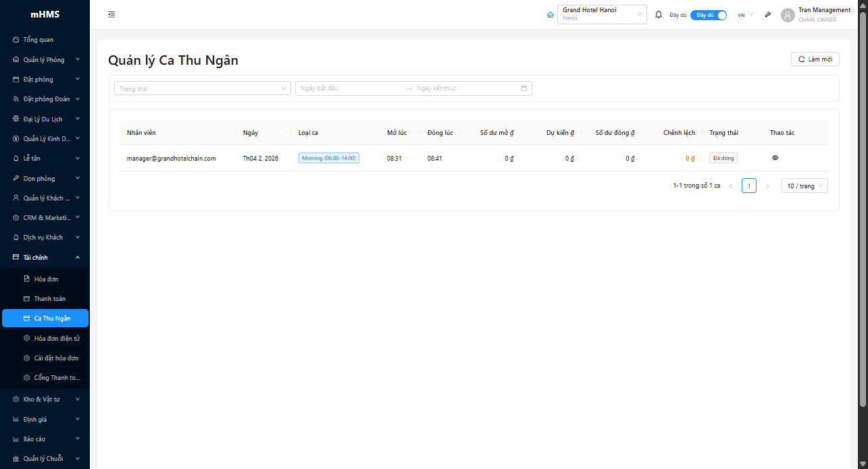Screen dimensions: 868x469
Task: Select Thanh toán in sidebar
Action: (49, 298)
